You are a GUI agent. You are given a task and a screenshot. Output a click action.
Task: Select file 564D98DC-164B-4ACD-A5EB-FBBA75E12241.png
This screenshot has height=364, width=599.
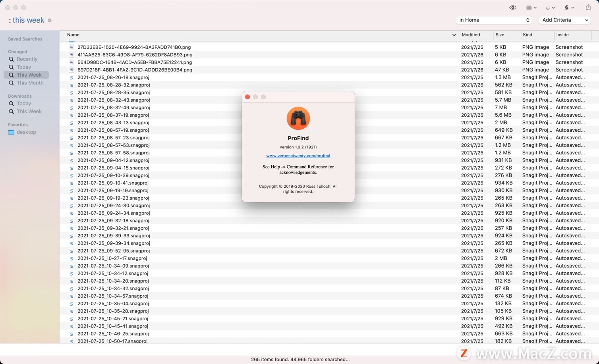tap(135, 62)
